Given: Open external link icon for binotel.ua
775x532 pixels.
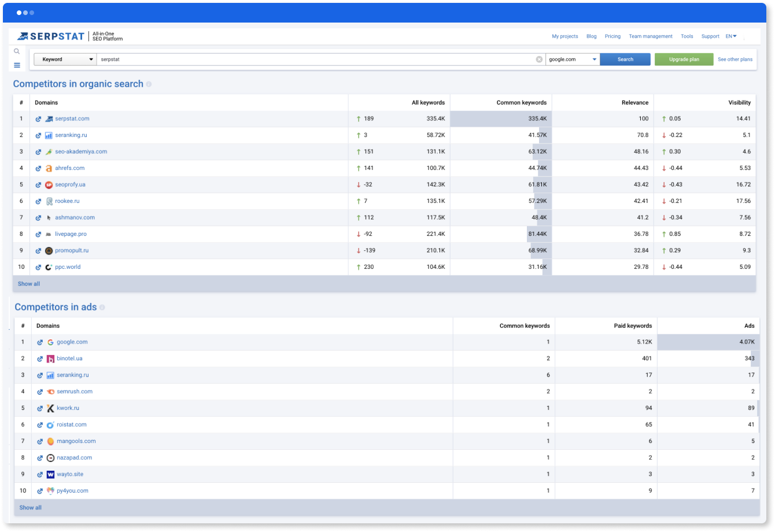Looking at the screenshot, I should click(40, 359).
